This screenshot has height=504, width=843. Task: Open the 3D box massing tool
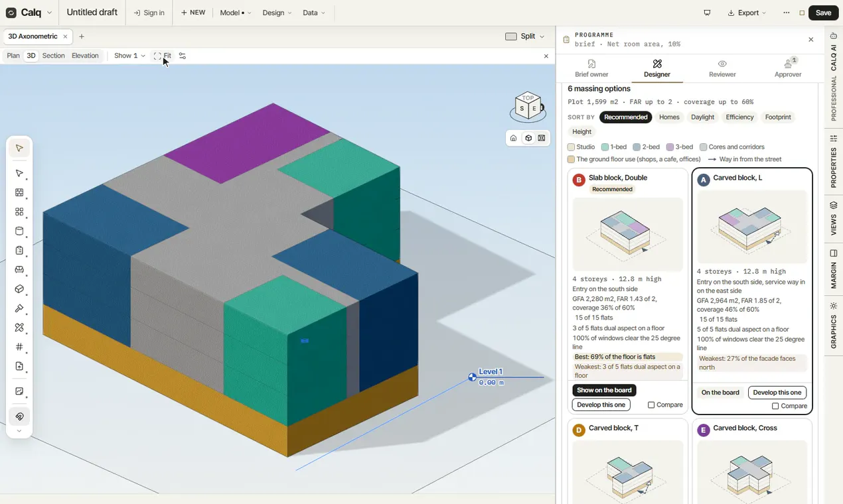(19, 289)
